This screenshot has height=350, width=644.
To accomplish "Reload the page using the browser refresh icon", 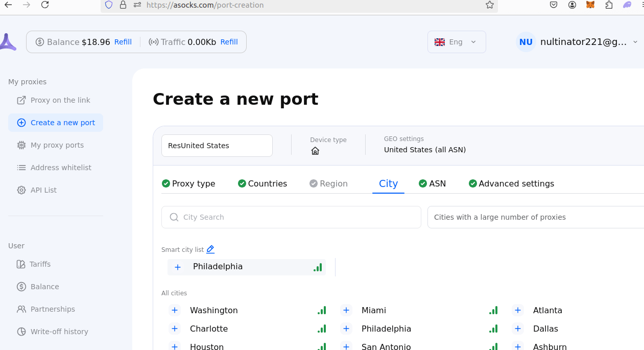I will (45, 5).
